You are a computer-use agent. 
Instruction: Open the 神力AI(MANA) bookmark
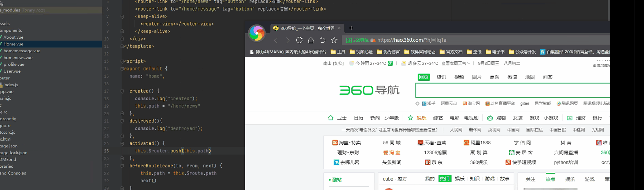point(288,52)
